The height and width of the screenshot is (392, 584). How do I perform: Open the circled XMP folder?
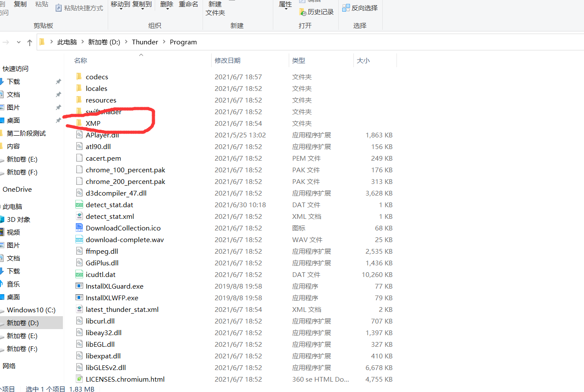click(x=93, y=123)
